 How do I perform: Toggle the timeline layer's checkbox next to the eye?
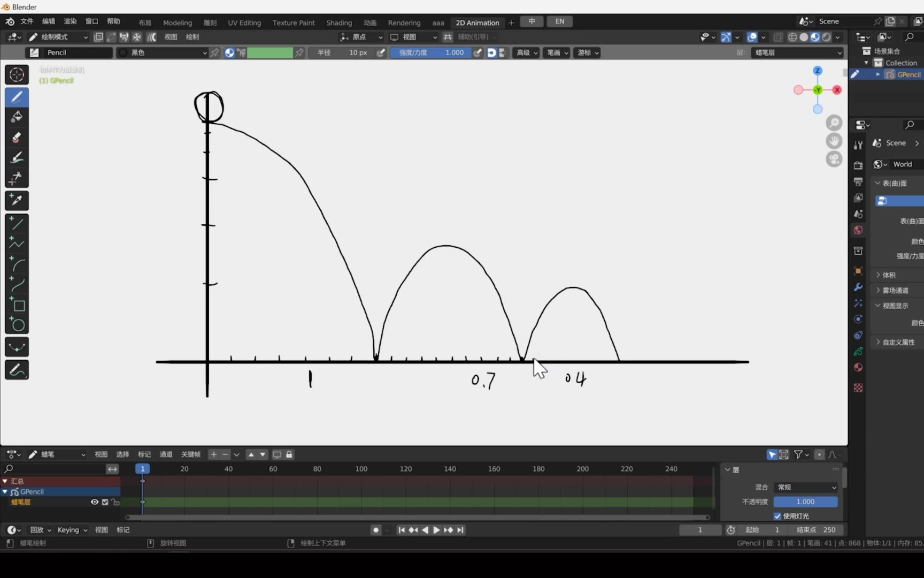[x=105, y=502]
